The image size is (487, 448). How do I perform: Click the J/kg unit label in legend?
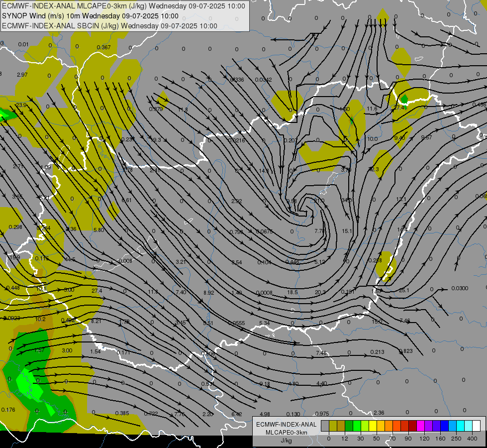coord(287,441)
